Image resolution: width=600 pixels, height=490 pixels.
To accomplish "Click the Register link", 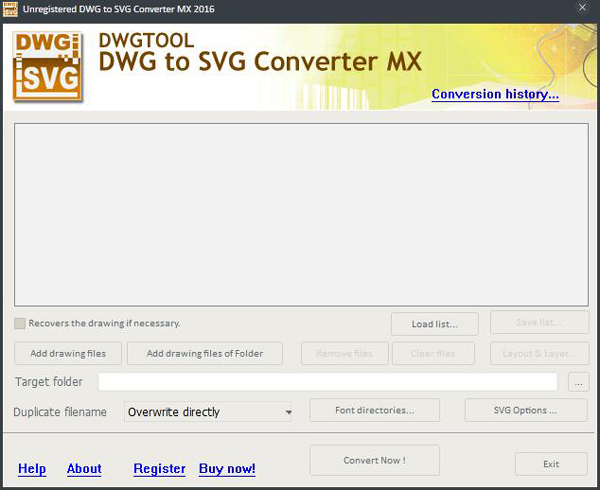I will [x=159, y=469].
